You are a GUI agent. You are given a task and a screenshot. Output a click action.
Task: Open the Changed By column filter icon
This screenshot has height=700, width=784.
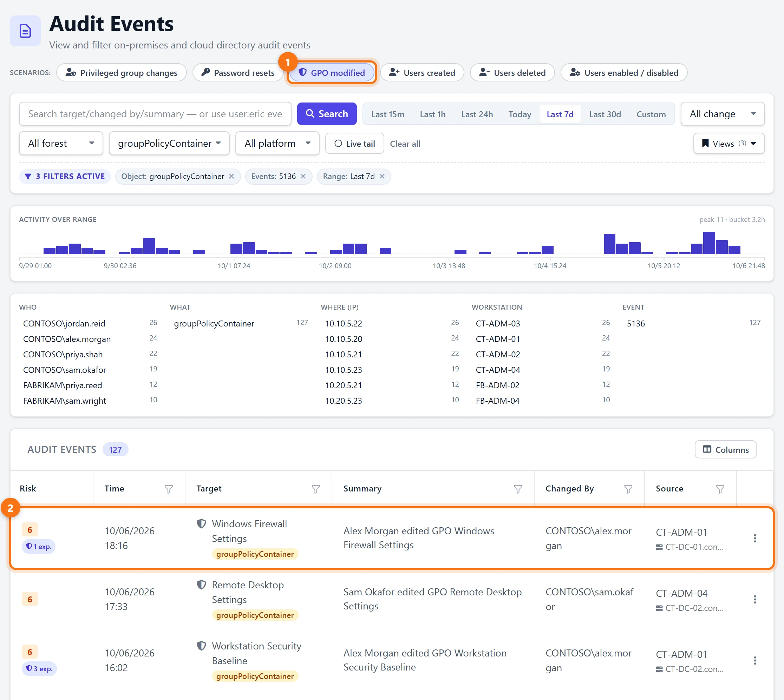628,489
